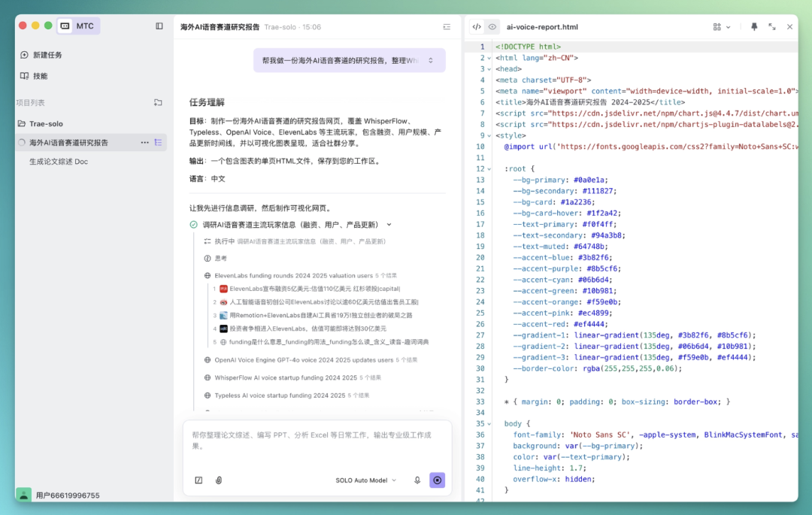
Task: Open the grid layout dropdown in editor header
Action: tap(721, 27)
